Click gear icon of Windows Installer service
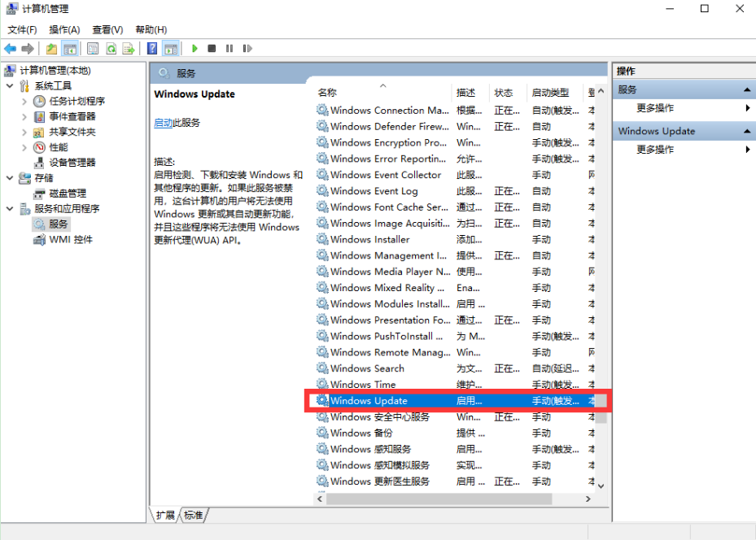 click(322, 239)
